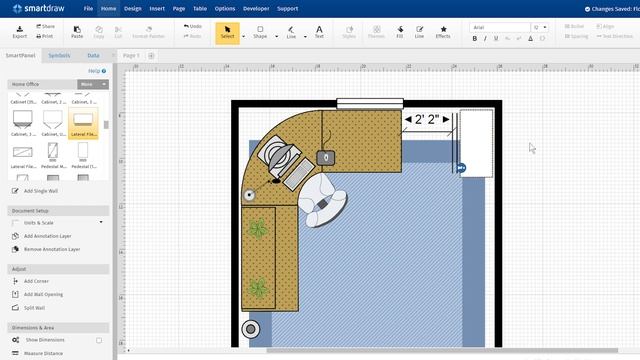Click the Cut scissors icon
This screenshot has width=640, height=360.
118,32
